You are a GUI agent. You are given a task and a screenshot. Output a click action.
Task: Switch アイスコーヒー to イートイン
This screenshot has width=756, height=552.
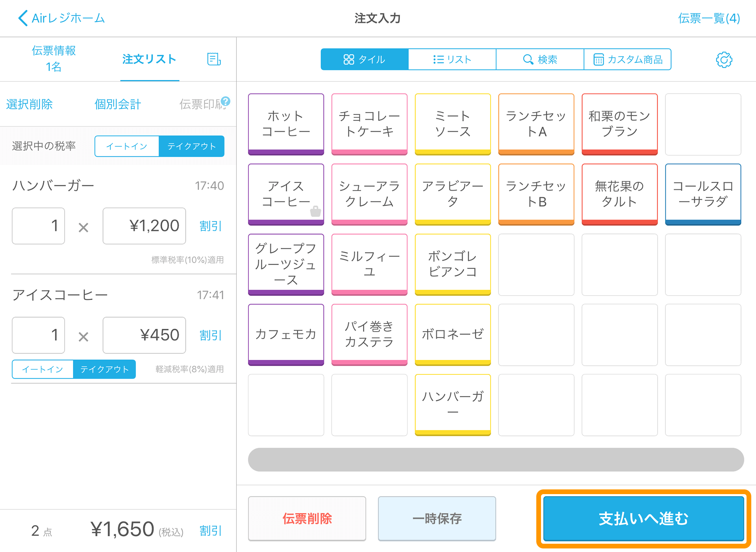tap(43, 369)
